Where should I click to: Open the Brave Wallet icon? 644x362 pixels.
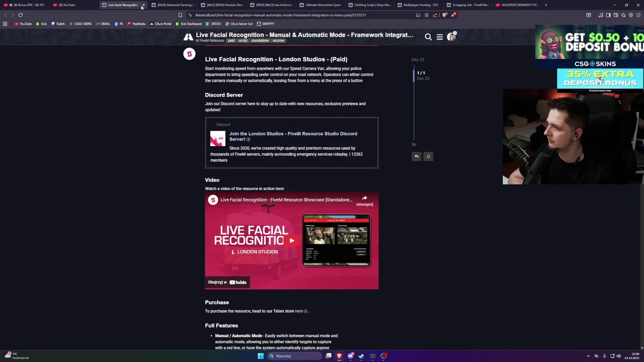click(615, 15)
